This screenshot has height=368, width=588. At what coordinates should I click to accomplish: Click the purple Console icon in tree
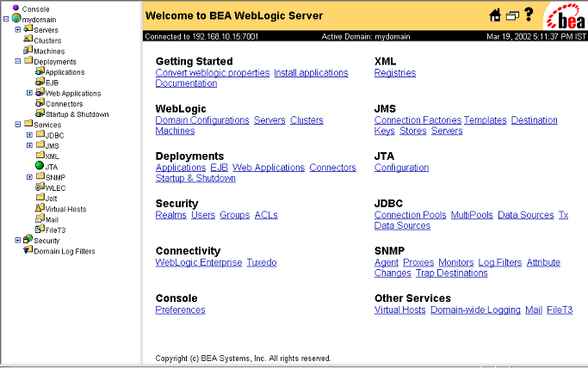(x=15, y=8)
